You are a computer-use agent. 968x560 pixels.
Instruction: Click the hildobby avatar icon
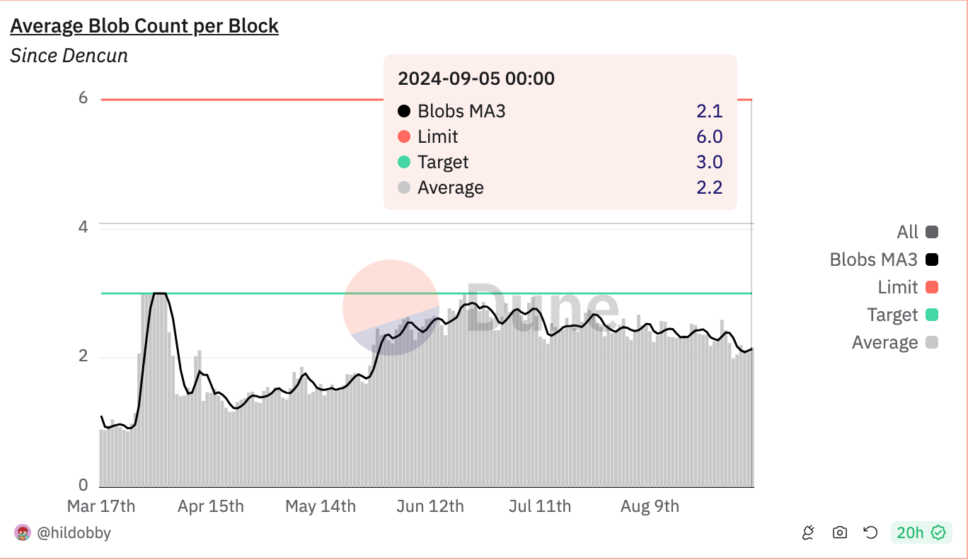pos(22,532)
